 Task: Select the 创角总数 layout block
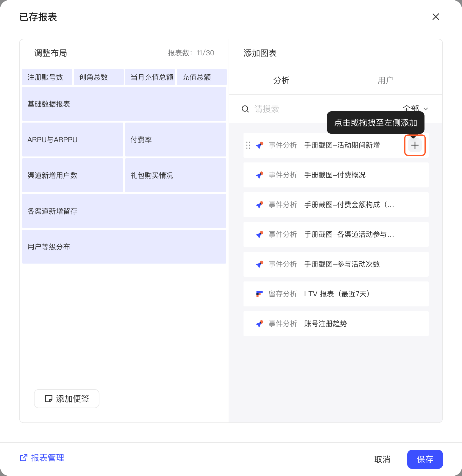(x=99, y=77)
